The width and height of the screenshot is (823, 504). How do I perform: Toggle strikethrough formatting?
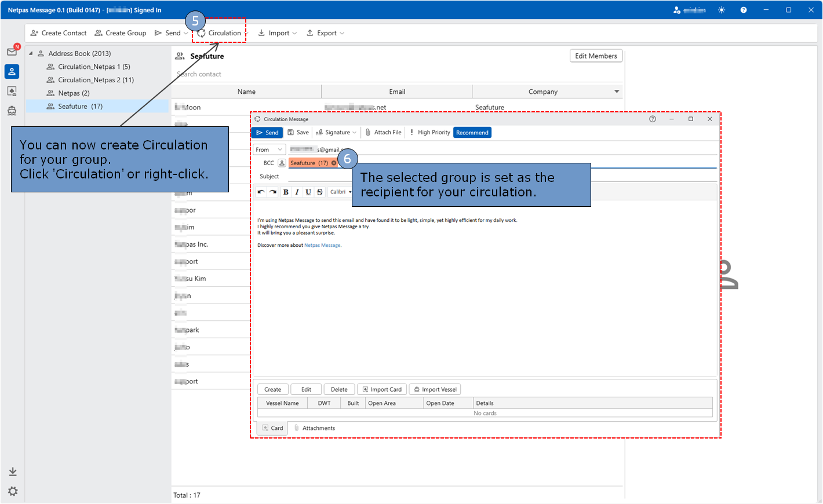pos(319,192)
